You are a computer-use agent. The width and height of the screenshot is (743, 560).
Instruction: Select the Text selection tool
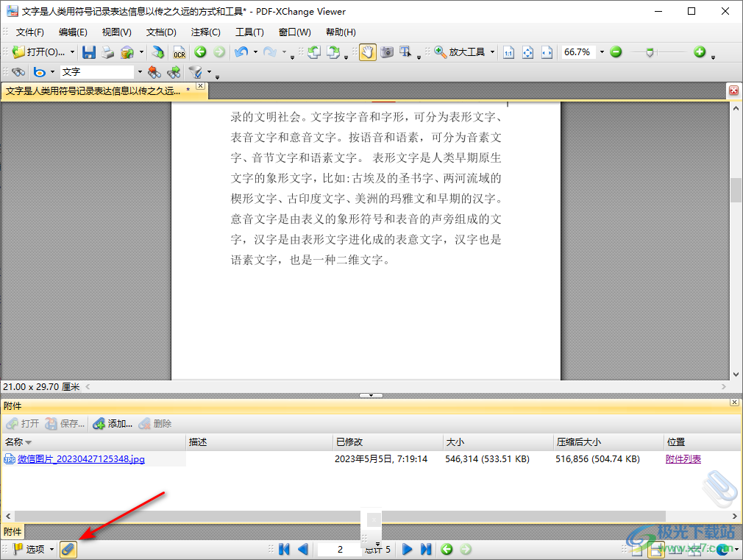click(405, 52)
